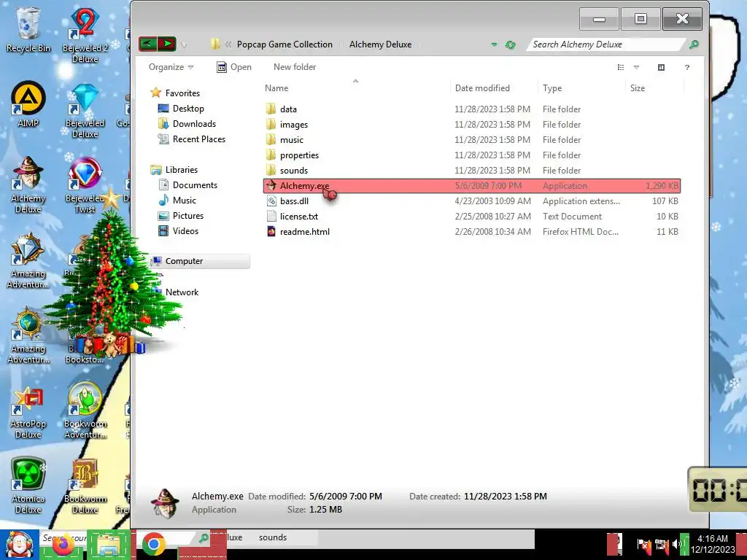Click the Atomica Deluxe desktop shortcut
Image resolution: width=747 pixels, height=560 pixels.
point(28,486)
